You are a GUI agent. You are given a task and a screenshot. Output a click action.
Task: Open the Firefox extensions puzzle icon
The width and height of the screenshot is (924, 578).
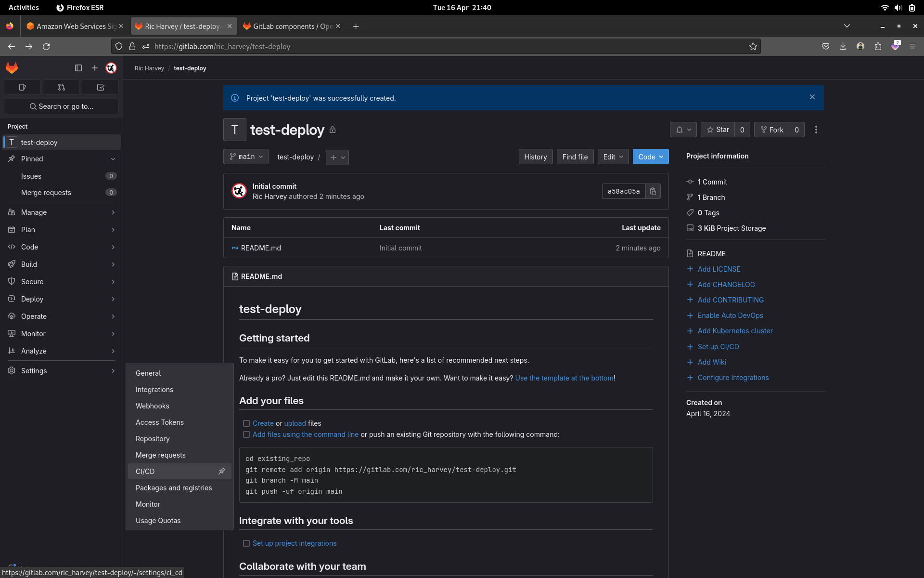[x=878, y=46]
